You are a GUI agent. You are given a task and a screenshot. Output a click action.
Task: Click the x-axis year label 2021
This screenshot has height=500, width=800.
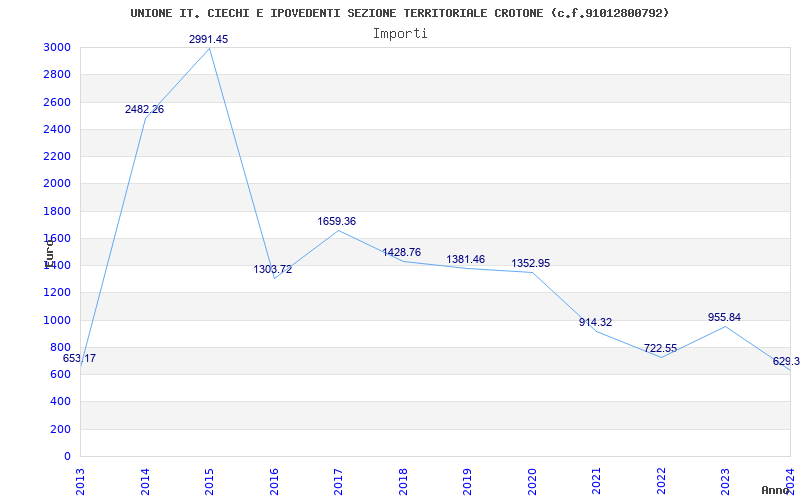(x=596, y=481)
